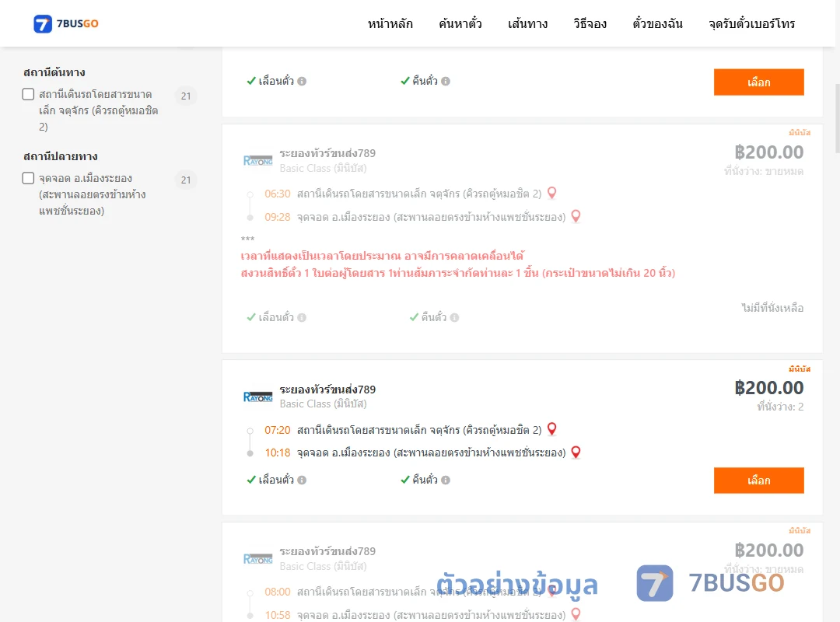Click the สถานีปลายทาง filter heading

(61, 156)
